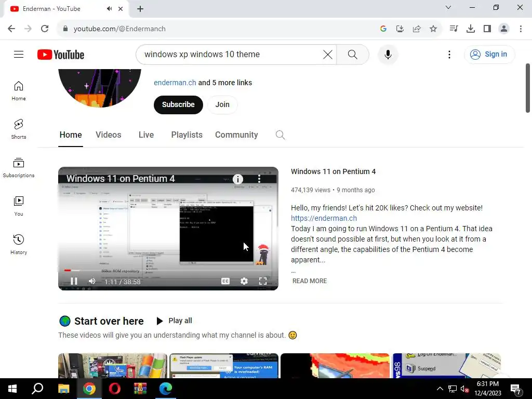Viewport: 532px width, 399px height.
Task: Seek on the video progress bar
Action: click(168, 270)
